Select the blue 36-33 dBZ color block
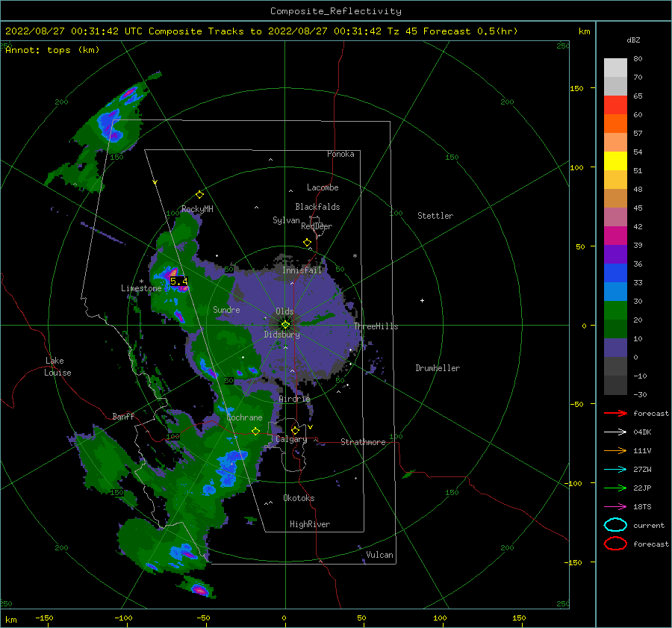The width and height of the screenshot is (672, 628). point(615,273)
